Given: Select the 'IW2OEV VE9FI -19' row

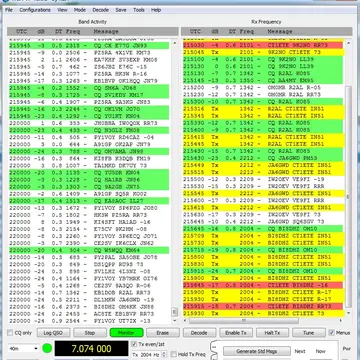Looking at the screenshot, I should pos(263,179).
